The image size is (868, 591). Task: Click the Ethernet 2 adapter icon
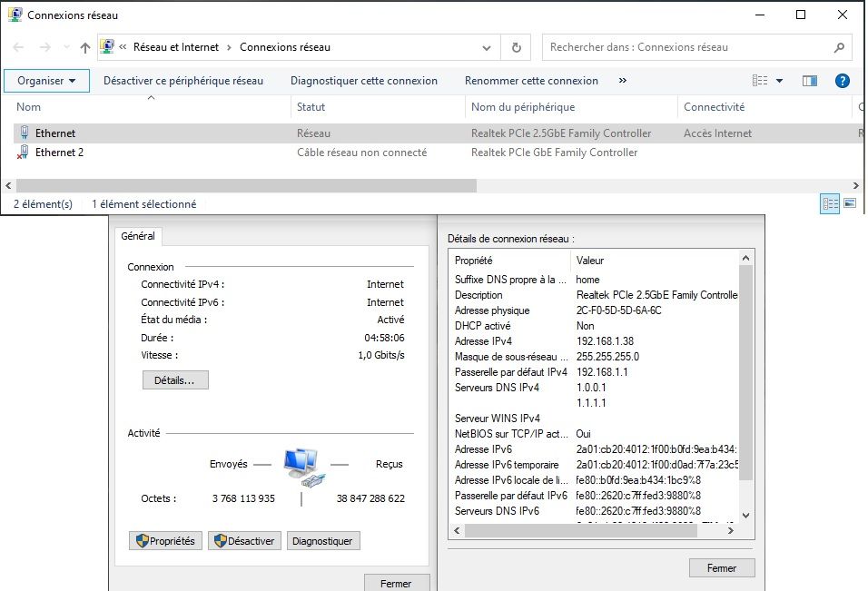24,153
